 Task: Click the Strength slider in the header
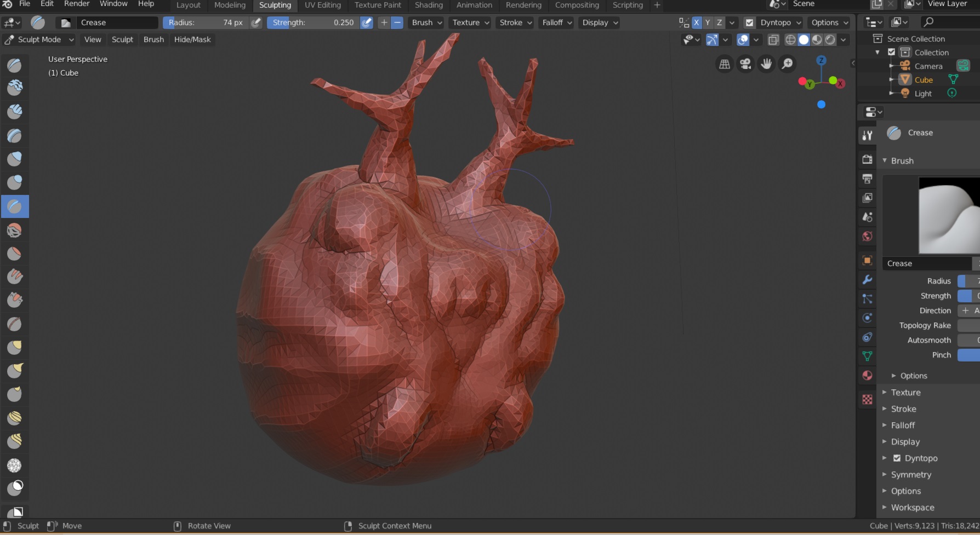(x=314, y=22)
